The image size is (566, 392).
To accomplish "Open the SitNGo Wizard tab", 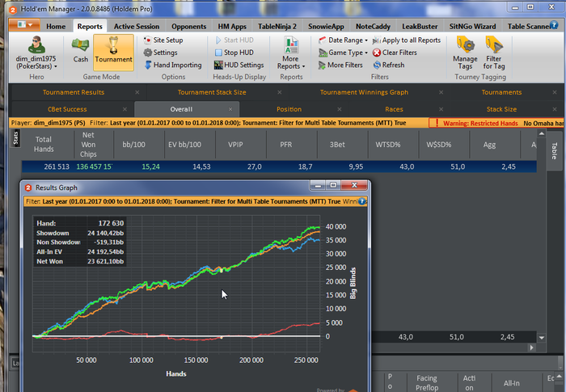I will pyautogui.click(x=472, y=27).
